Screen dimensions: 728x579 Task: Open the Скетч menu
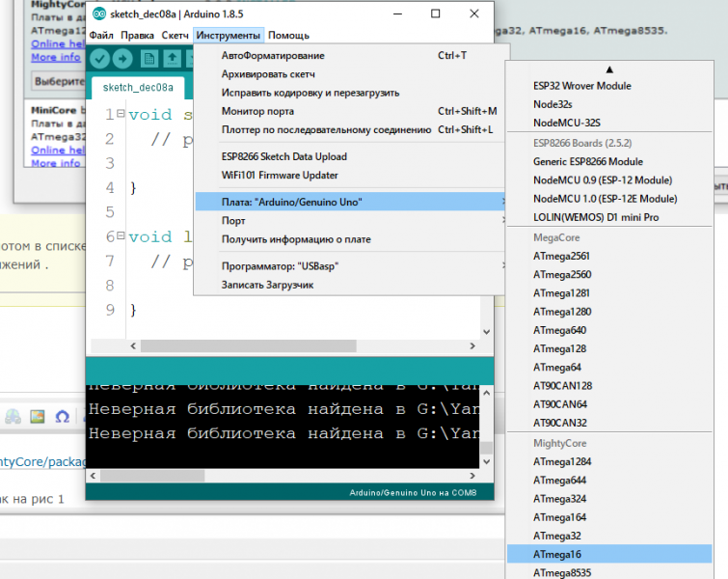[175, 36]
